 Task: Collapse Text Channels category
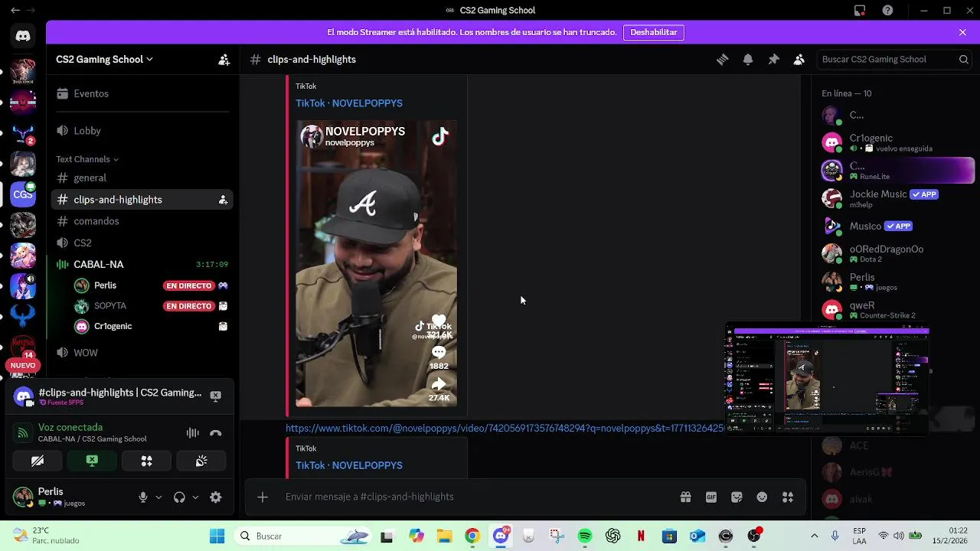click(x=87, y=159)
